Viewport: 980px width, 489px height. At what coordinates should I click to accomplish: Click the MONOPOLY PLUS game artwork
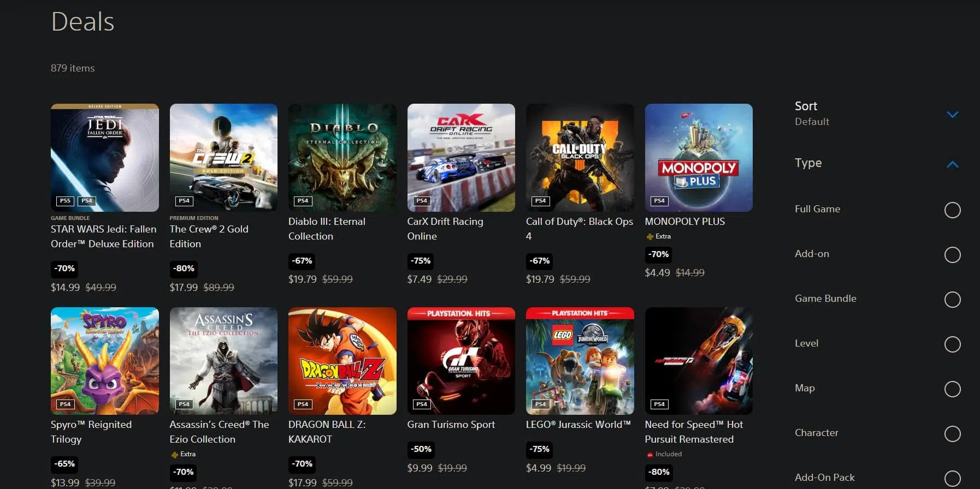coord(699,158)
